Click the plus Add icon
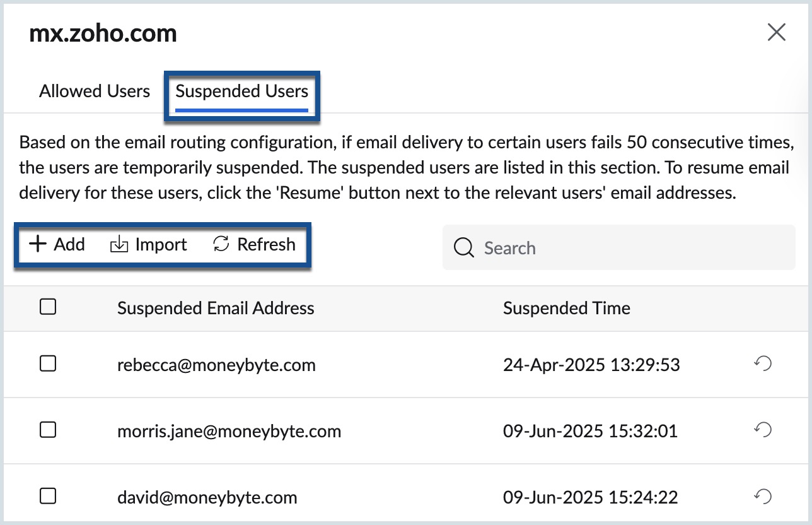The height and width of the screenshot is (525, 812). [x=38, y=244]
